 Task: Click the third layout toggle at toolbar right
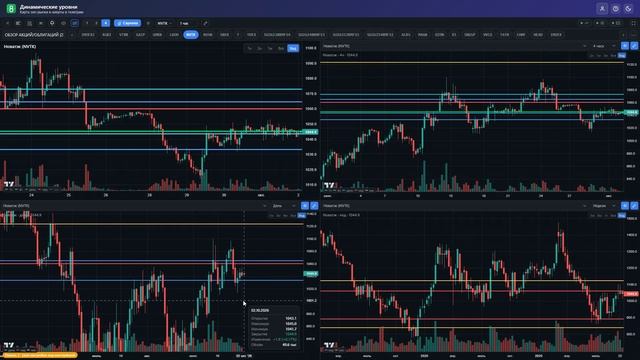tap(617, 23)
